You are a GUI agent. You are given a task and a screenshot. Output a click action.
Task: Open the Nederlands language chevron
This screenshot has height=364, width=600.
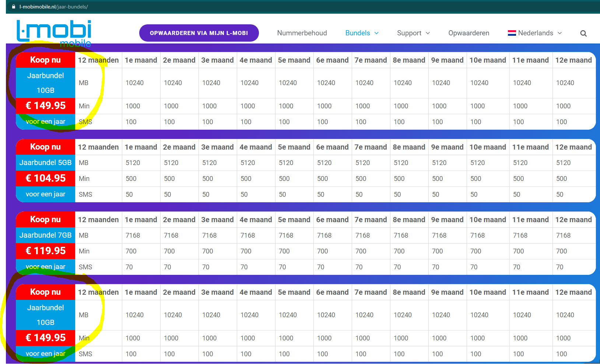[x=560, y=33]
